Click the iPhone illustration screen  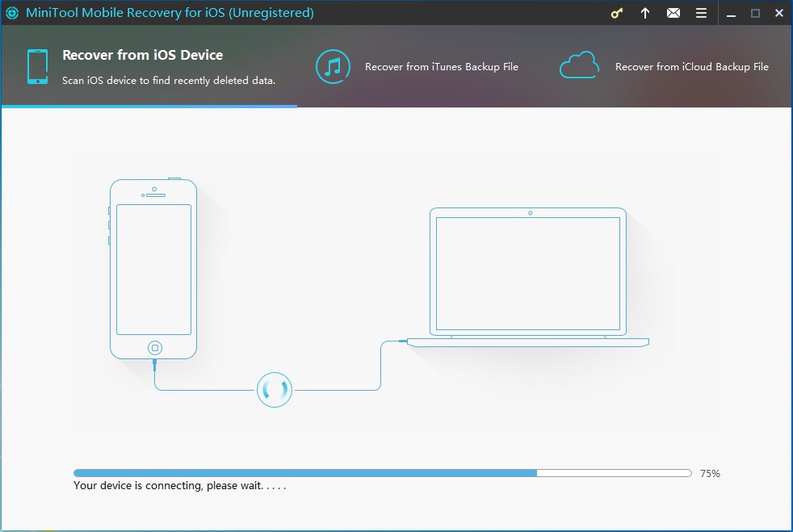point(153,269)
